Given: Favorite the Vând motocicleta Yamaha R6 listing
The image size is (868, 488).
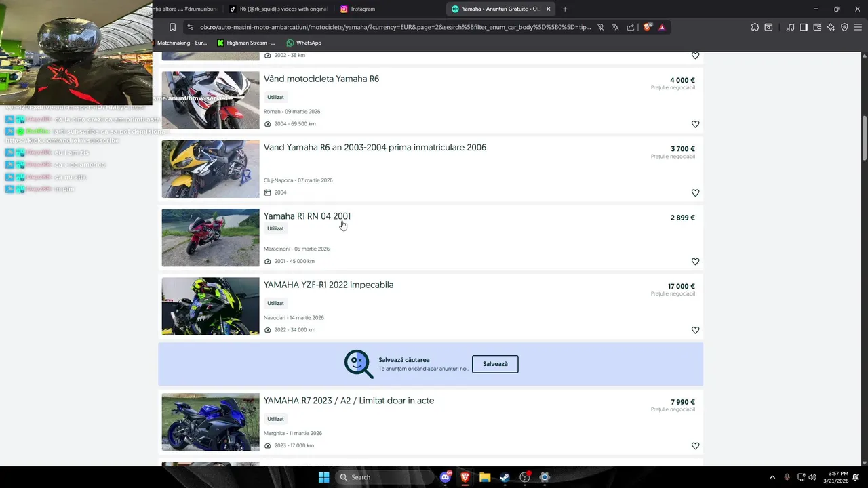Looking at the screenshot, I should tap(695, 124).
